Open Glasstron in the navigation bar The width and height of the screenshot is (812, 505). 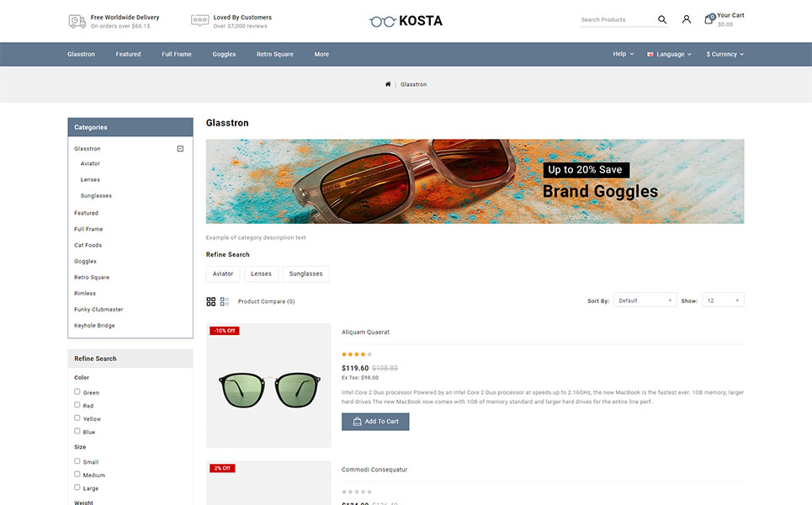(81, 54)
